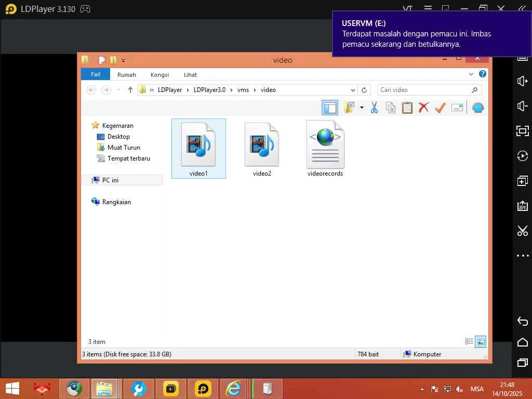This screenshot has height=399, width=532.
Task: Click LDPlayer volume up button
Action: (522, 81)
